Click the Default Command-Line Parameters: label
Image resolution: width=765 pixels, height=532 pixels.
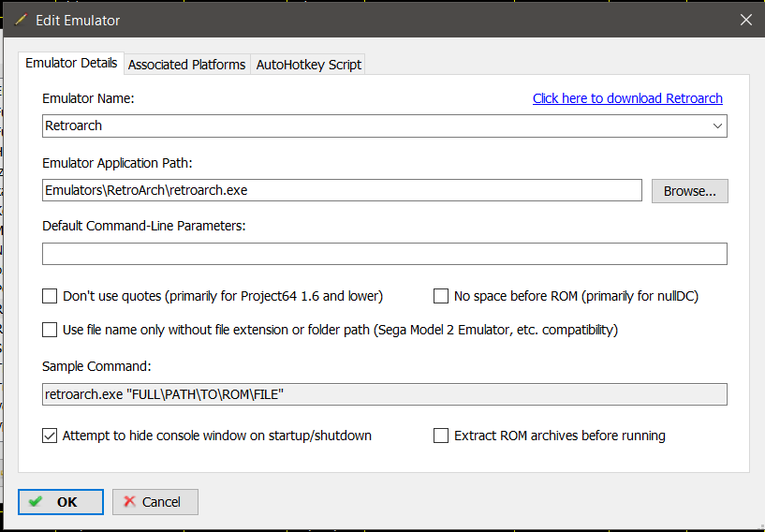point(144,226)
